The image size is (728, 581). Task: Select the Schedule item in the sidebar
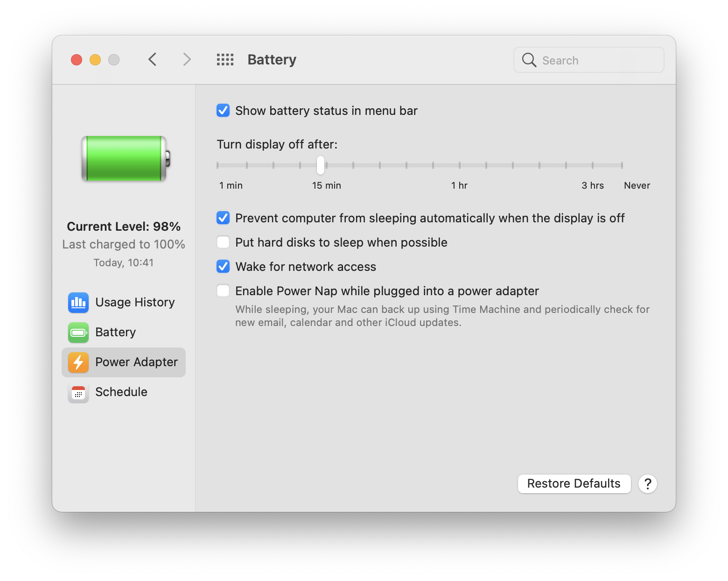121,392
